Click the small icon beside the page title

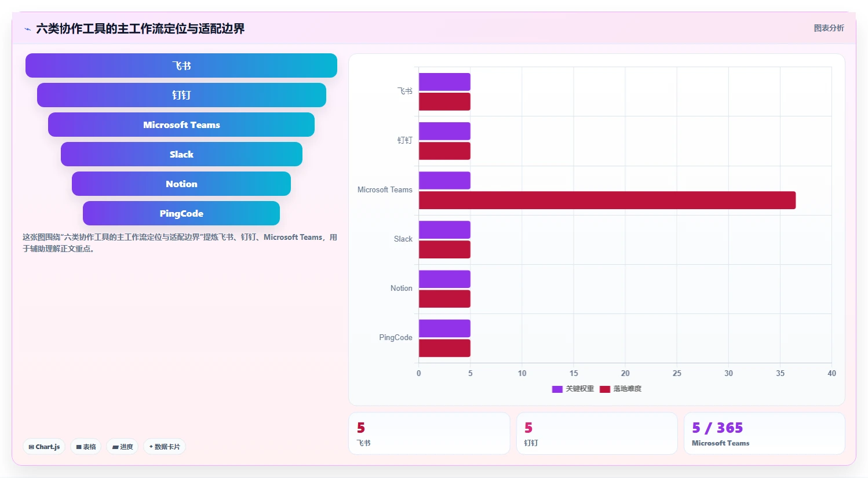point(27,29)
